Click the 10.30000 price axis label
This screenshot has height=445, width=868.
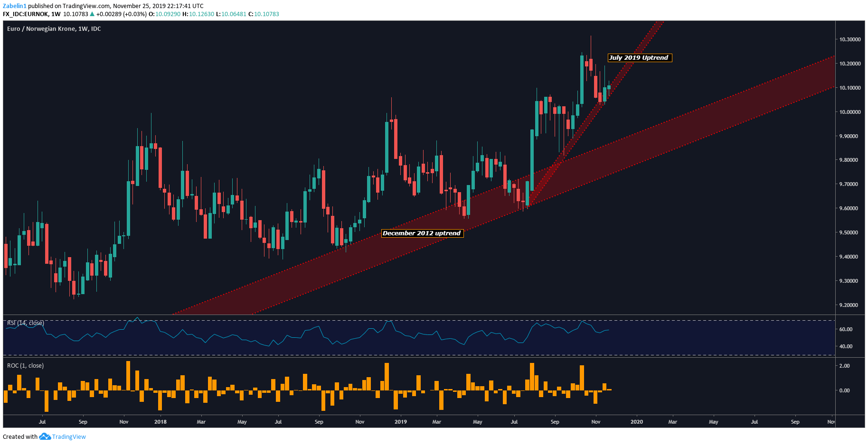pos(850,39)
